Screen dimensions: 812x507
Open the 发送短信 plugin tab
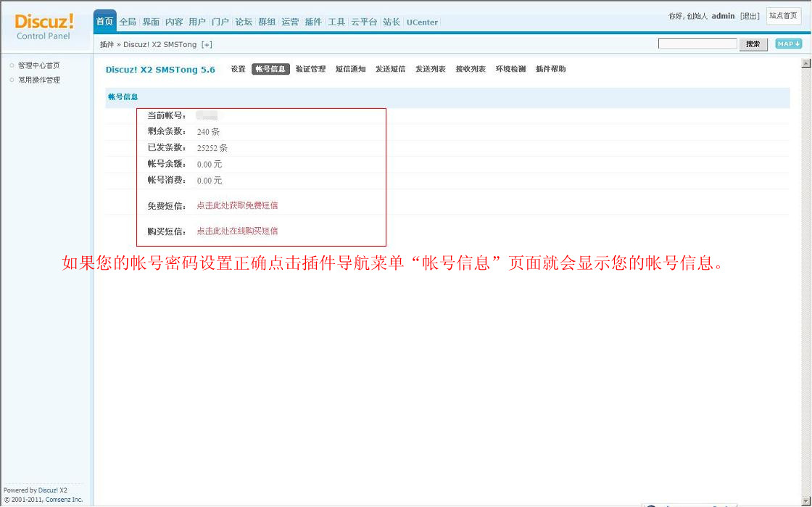391,69
